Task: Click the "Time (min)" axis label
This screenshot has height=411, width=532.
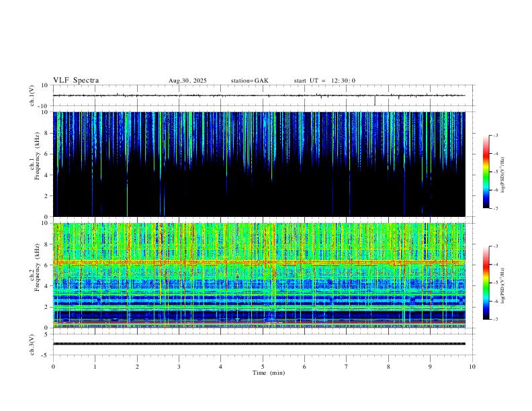Action: (x=269, y=373)
